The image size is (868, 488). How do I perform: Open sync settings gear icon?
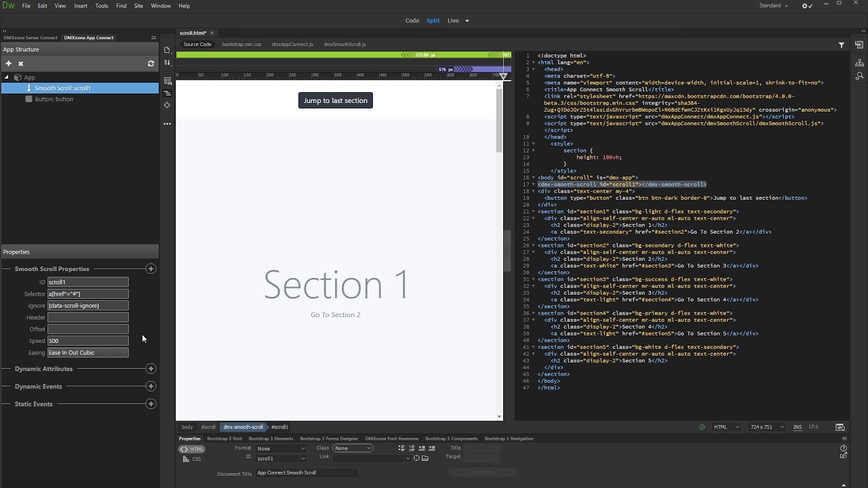click(x=807, y=5)
